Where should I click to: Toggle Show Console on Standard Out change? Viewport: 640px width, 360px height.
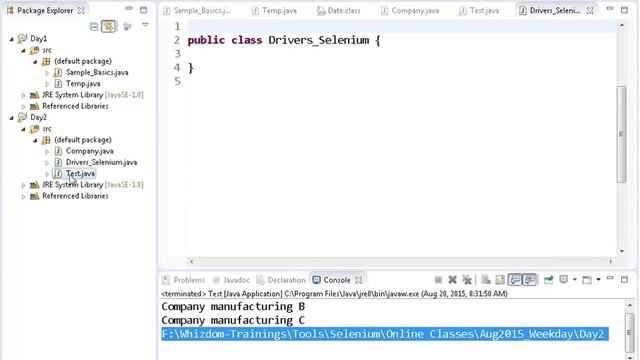coord(515,280)
